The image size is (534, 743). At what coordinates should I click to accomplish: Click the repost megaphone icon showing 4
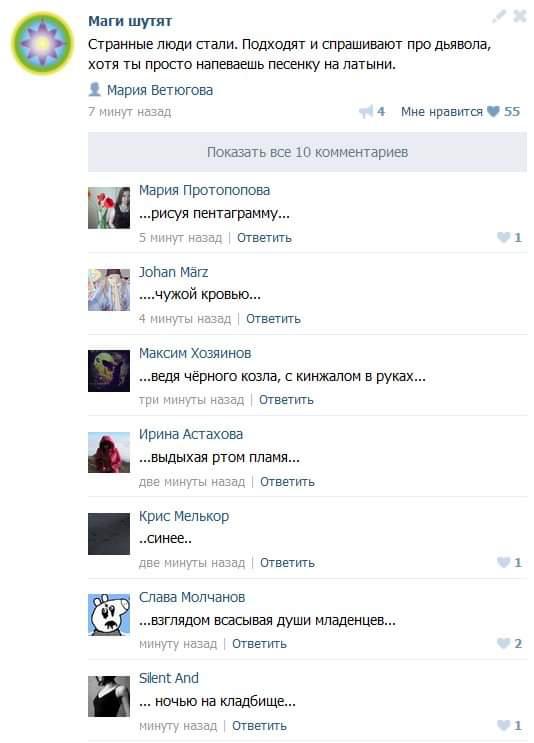click(366, 112)
